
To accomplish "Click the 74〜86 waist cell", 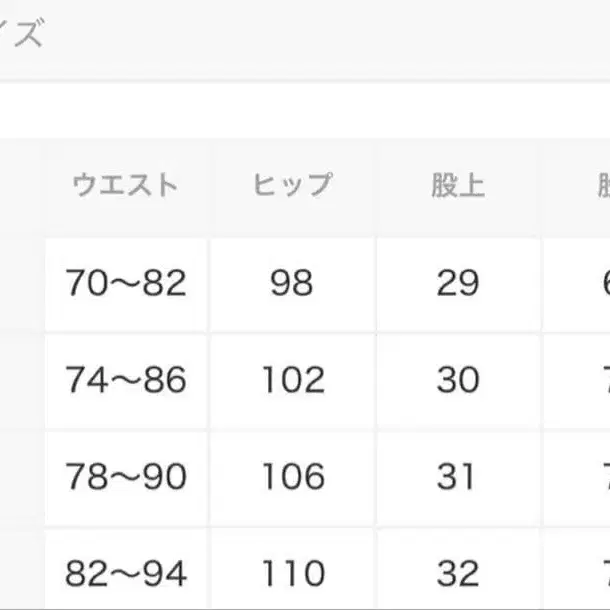I will (x=126, y=381).
